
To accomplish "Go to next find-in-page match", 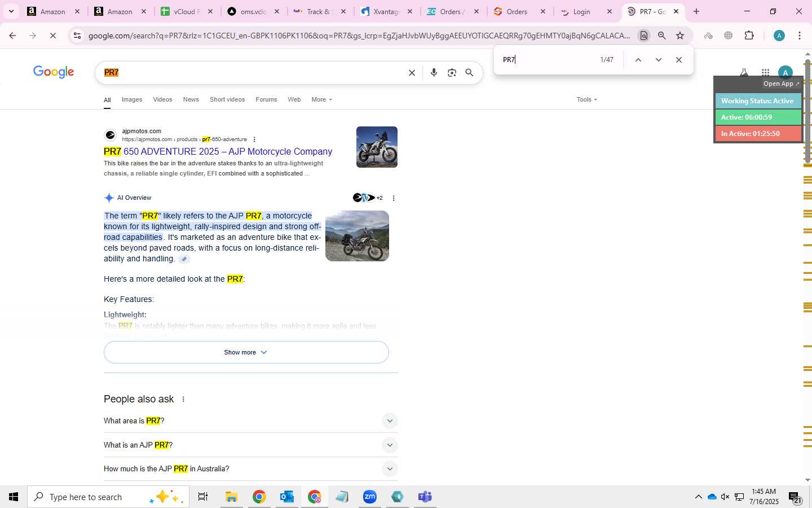I will pos(658,60).
